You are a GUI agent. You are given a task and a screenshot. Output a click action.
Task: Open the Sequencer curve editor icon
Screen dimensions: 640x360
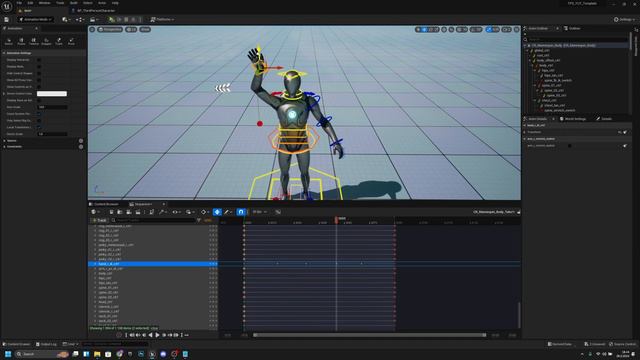coord(278,212)
